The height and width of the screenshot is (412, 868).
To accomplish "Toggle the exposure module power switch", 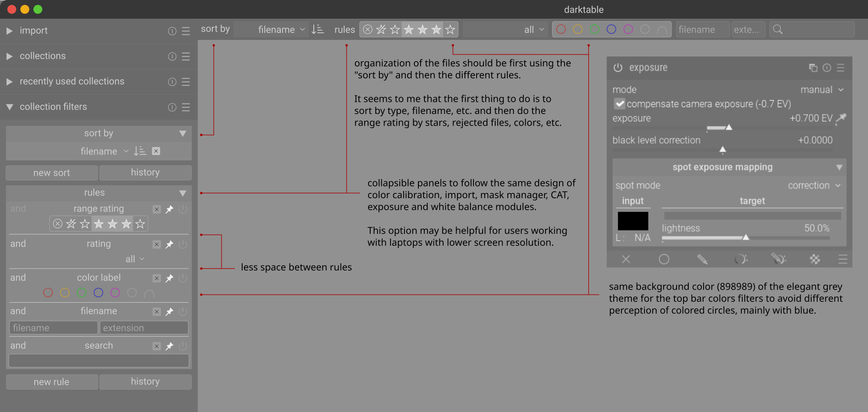I will pyautogui.click(x=617, y=68).
